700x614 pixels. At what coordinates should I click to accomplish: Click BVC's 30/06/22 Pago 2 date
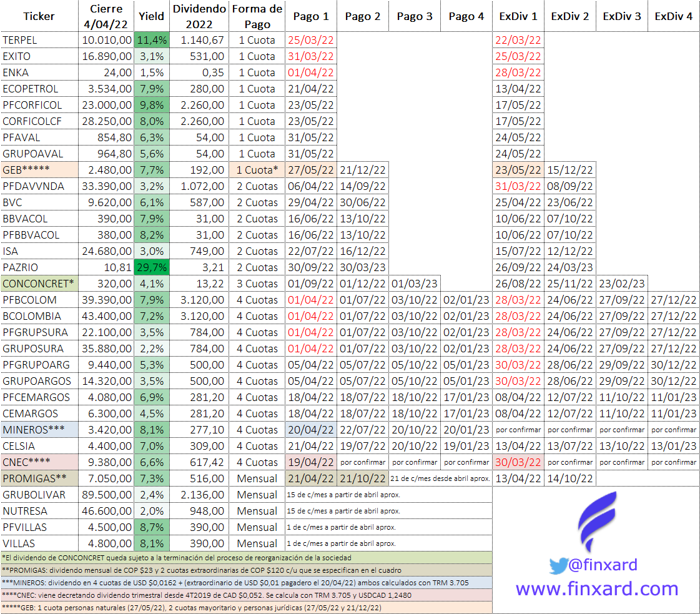click(363, 203)
